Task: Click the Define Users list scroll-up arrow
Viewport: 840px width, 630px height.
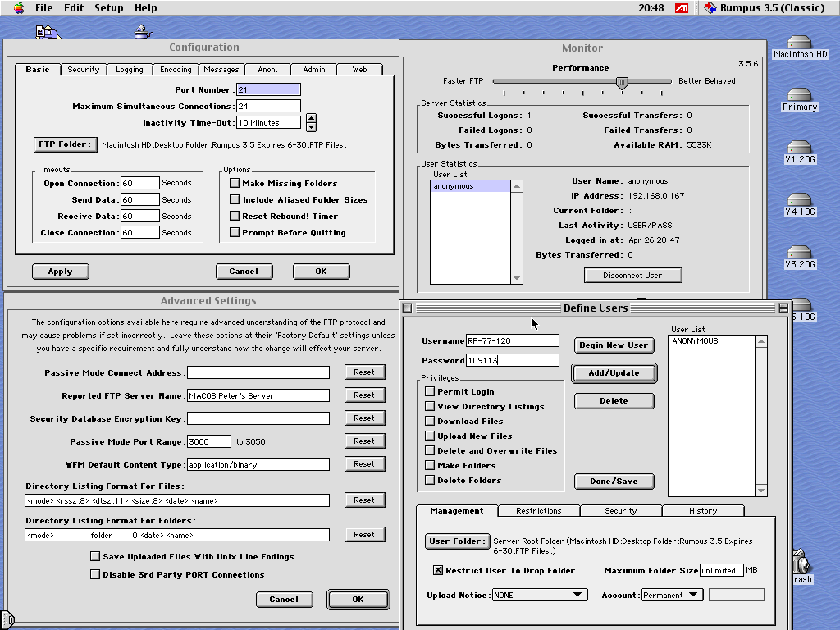Action: [760, 341]
